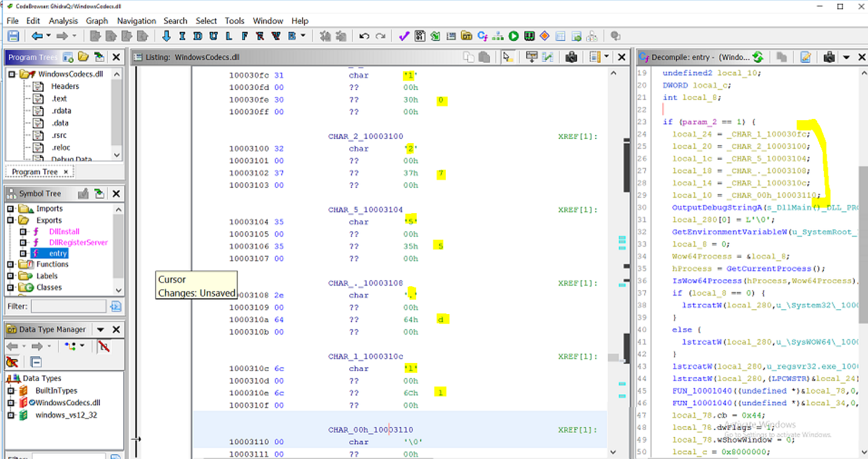Go to next Instruction (I) icon
Screen dimensions: 868x459
(182, 36)
